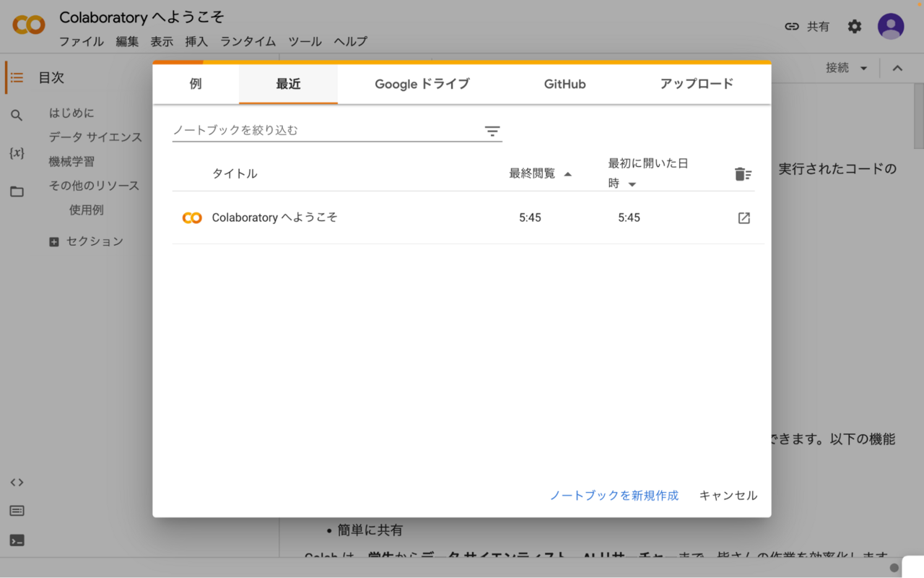The width and height of the screenshot is (924, 578).
Task: Sort by 最終閲覧 column arrow
Action: 567,174
